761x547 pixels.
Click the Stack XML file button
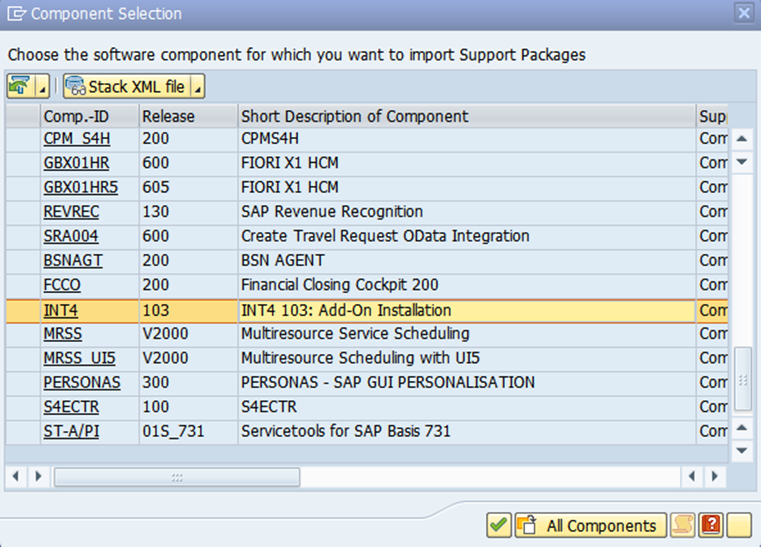tap(128, 86)
